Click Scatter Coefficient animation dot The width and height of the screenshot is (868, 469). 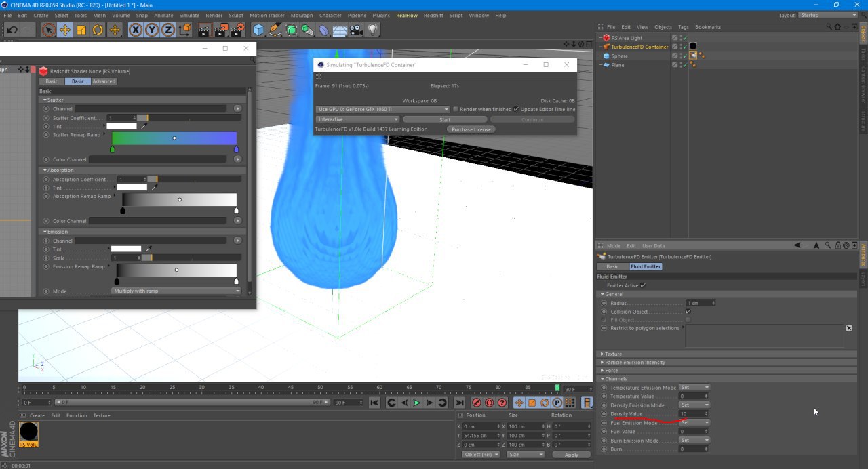[47, 118]
